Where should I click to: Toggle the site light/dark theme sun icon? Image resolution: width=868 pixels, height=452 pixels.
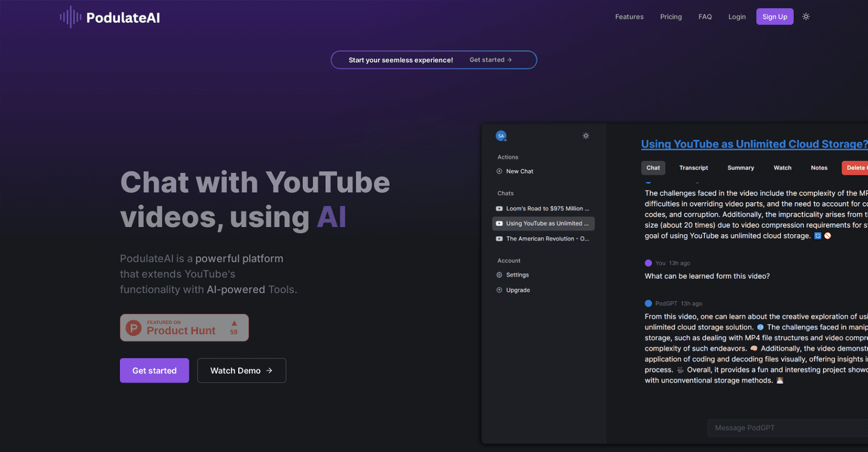806,17
